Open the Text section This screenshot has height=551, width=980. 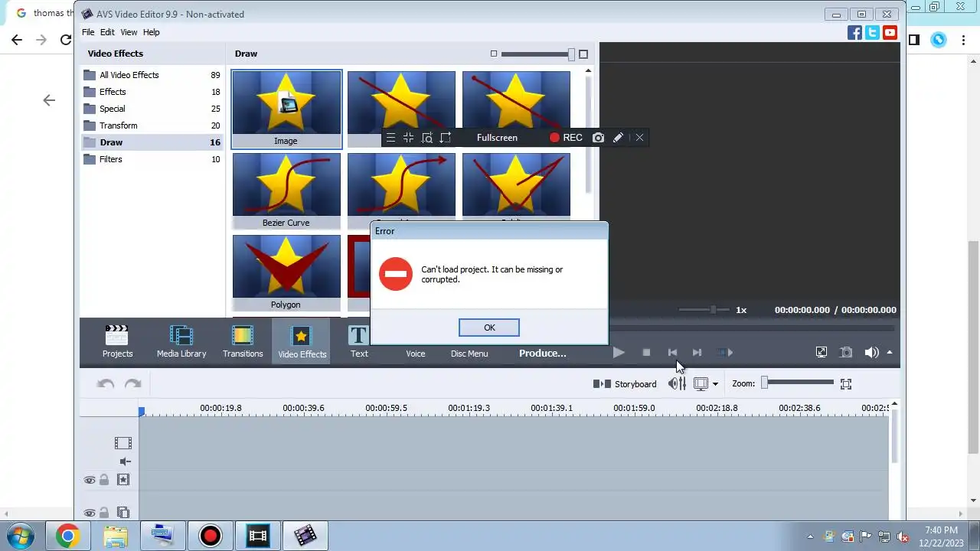coord(359,341)
